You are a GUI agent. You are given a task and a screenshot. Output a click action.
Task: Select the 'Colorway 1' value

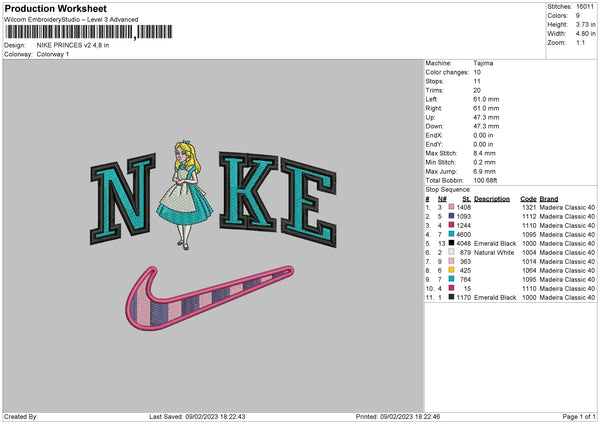[53, 54]
